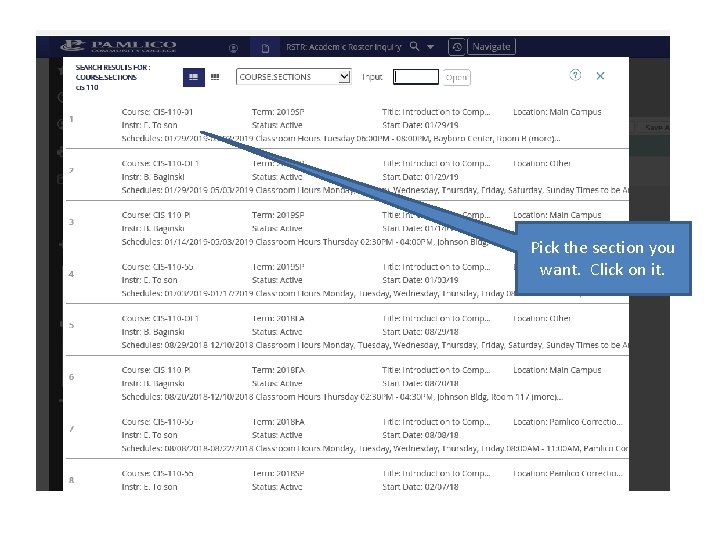Click Term 2019SP in result 1

tap(278, 112)
